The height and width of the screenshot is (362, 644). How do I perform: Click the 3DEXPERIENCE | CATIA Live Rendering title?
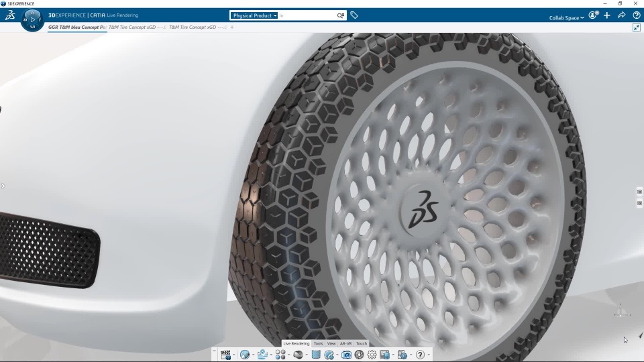[93, 15]
